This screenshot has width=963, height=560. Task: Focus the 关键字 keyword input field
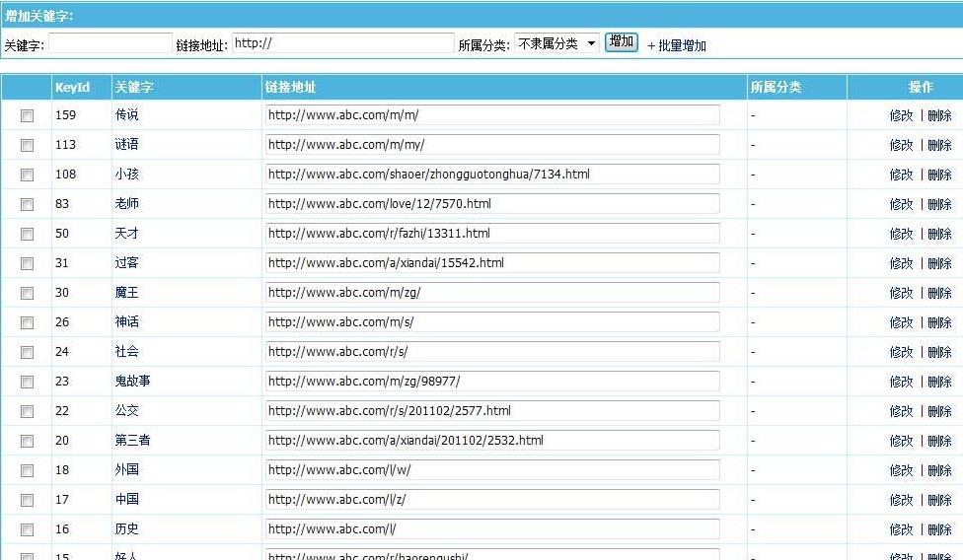[111, 44]
